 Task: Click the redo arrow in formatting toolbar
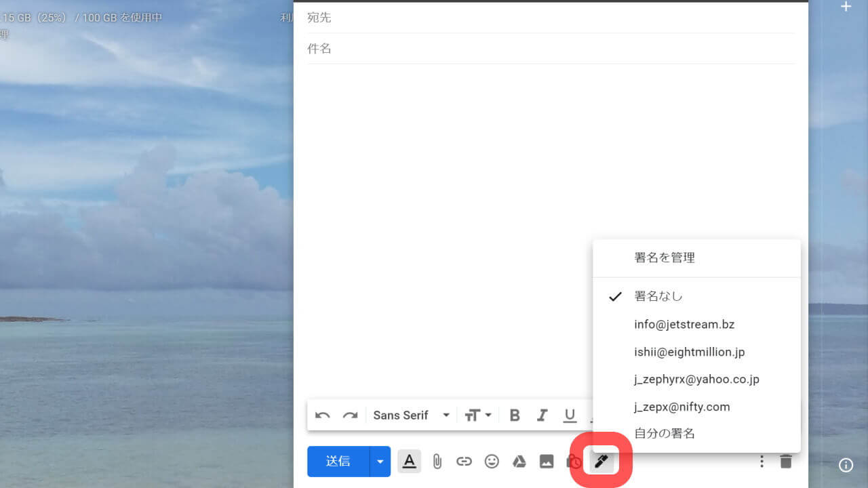tap(350, 415)
